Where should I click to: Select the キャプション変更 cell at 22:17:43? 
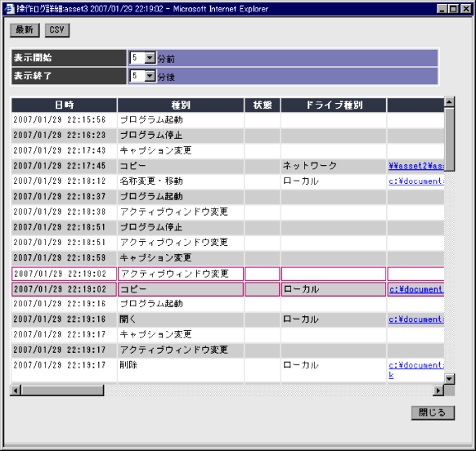181,150
